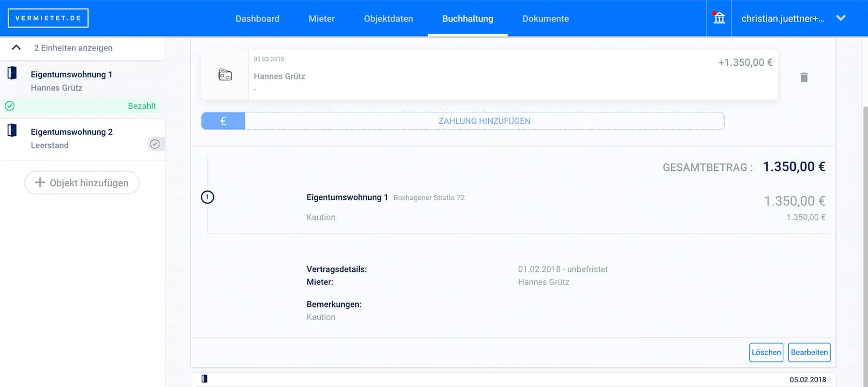Click the circled number 1 marker
Image resolution: width=868 pixels, height=387 pixels.
pyautogui.click(x=207, y=197)
